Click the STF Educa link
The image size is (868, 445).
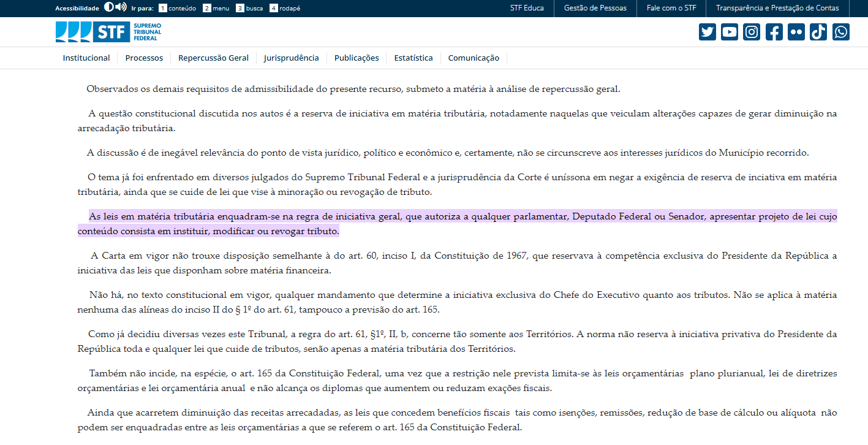tap(527, 8)
